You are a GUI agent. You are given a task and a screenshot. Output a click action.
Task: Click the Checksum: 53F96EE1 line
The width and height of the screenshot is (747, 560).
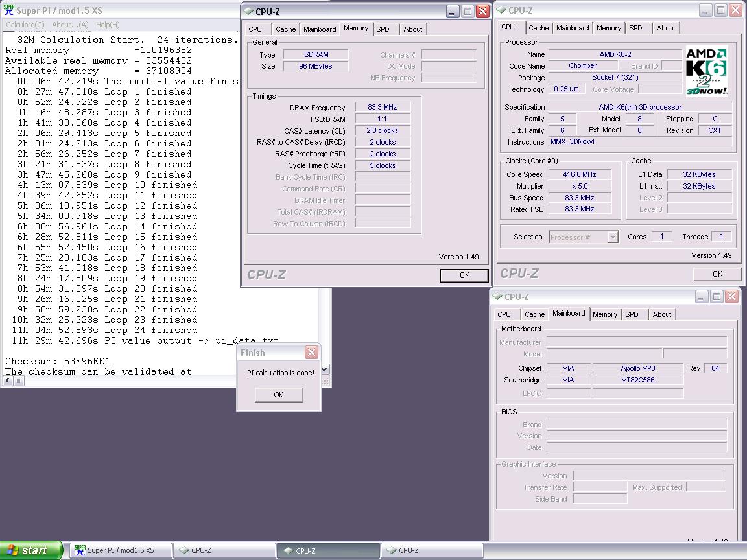[58, 361]
